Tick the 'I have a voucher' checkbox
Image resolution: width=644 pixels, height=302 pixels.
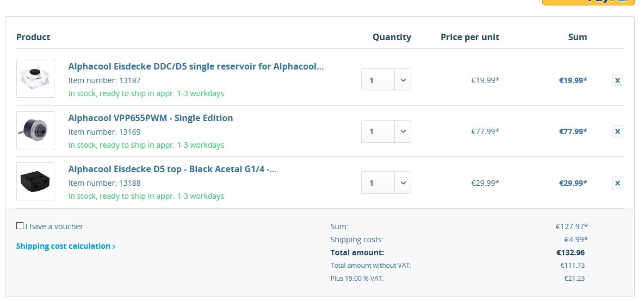pos(20,226)
